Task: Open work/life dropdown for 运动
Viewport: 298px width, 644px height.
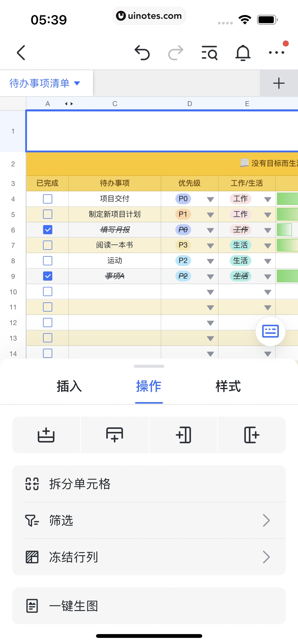Action: pyautogui.click(x=268, y=261)
